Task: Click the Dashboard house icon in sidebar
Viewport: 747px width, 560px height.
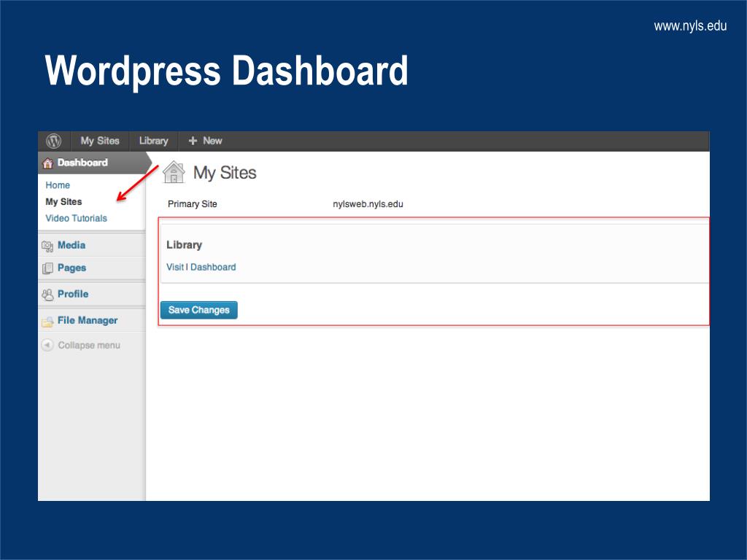Action: [47, 163]
